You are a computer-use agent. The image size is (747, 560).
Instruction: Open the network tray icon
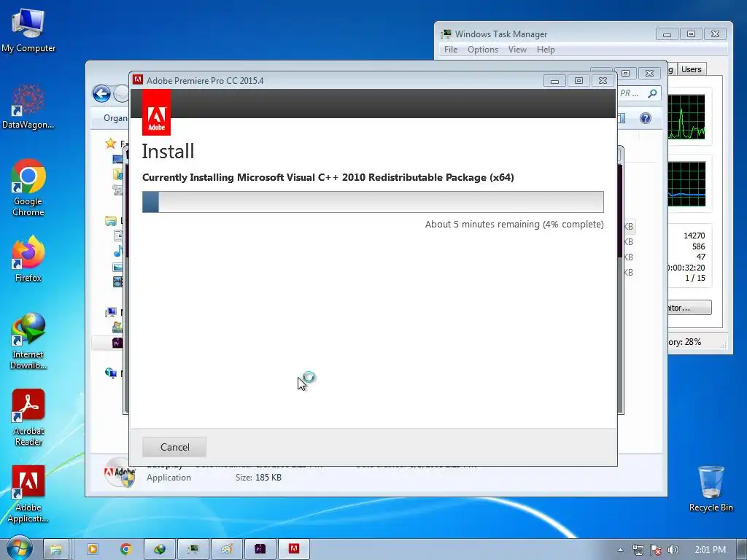tap(638, 550)
